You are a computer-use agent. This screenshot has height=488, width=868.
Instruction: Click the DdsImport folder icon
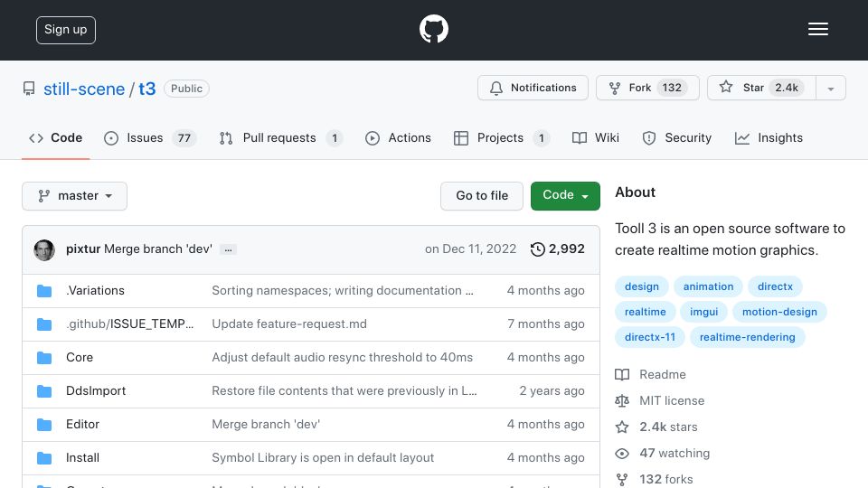44,391
